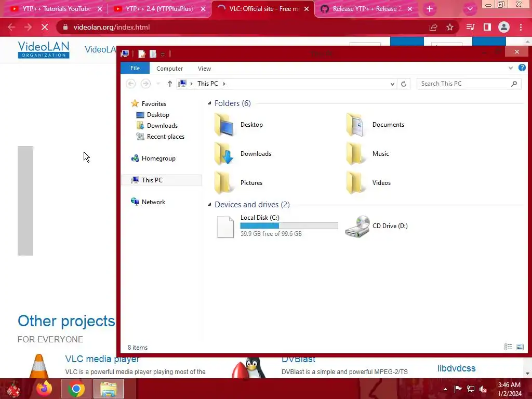
Task: Click Chrome icon in the taskbar
Action: [76, 389]
